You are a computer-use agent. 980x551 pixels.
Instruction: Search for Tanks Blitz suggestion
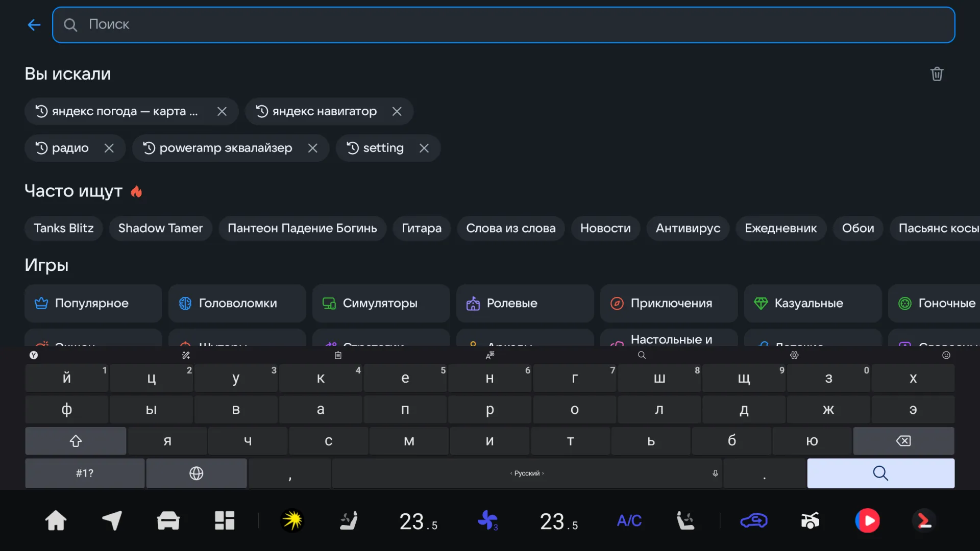(x=63, y=228)
